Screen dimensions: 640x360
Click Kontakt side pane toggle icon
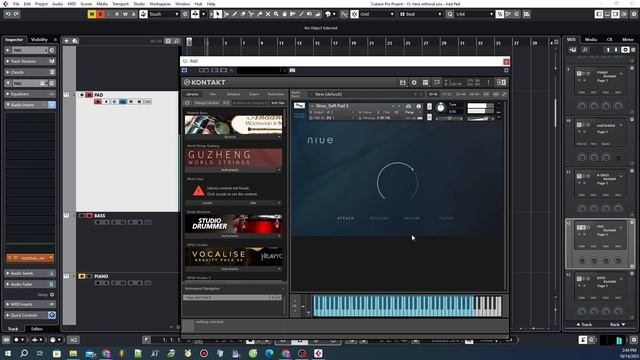[501, 82]
